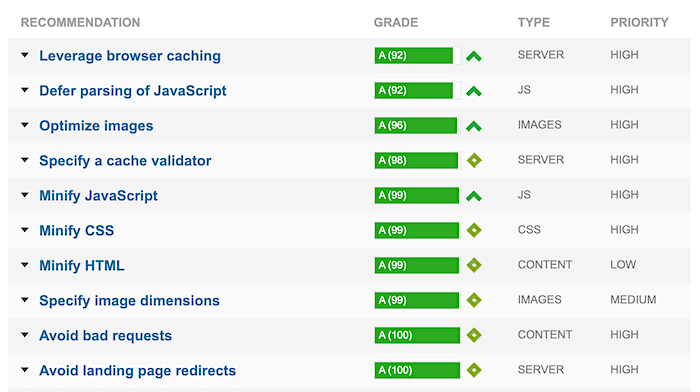Open Avoid bad requests recommendation

pos(106,335)
